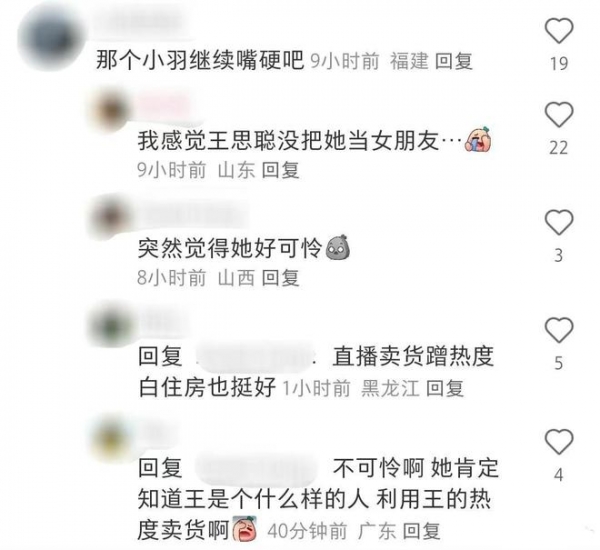
Task: Heart the 不可怜啊 reply from 广东
Action: click(559, 441)
